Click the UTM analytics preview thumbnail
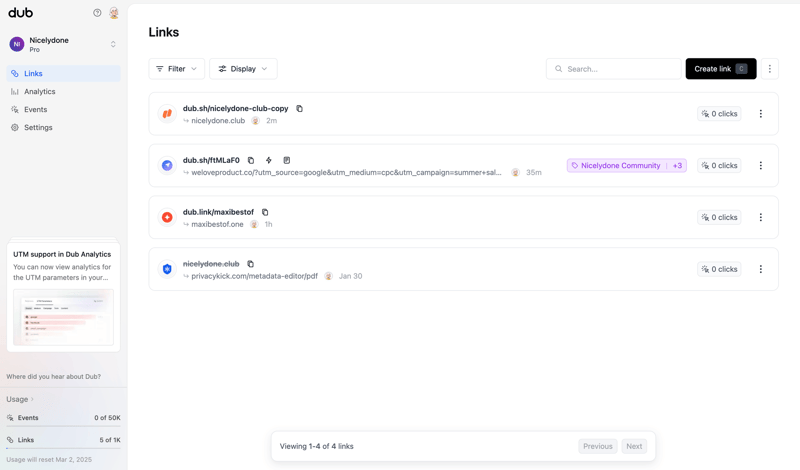 (63, 317)
